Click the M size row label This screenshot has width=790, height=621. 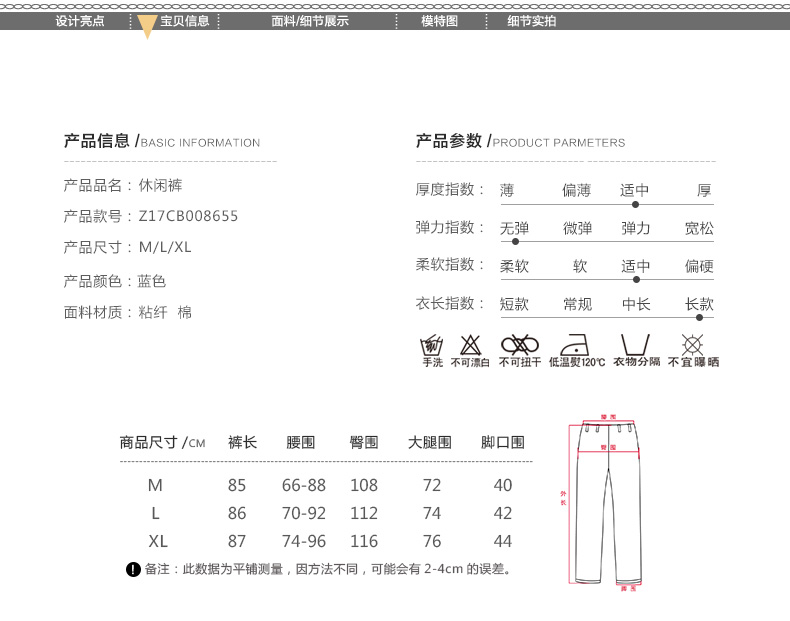(155, 485)
